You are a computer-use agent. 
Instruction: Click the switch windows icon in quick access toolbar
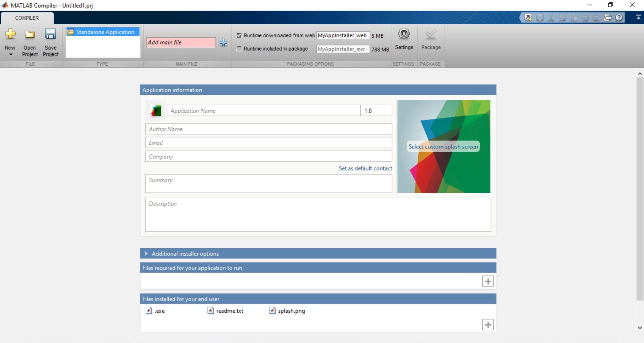(607, 18)
